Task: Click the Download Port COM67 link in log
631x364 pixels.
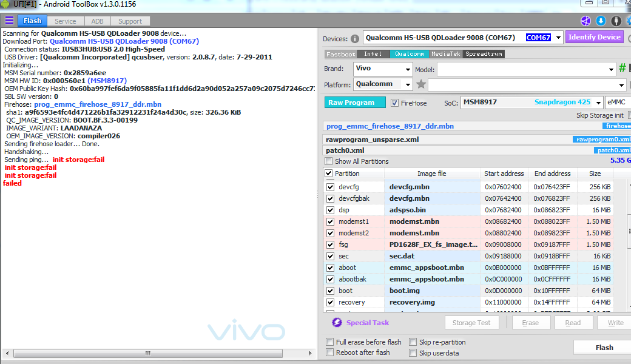Action: click(124, 41)
